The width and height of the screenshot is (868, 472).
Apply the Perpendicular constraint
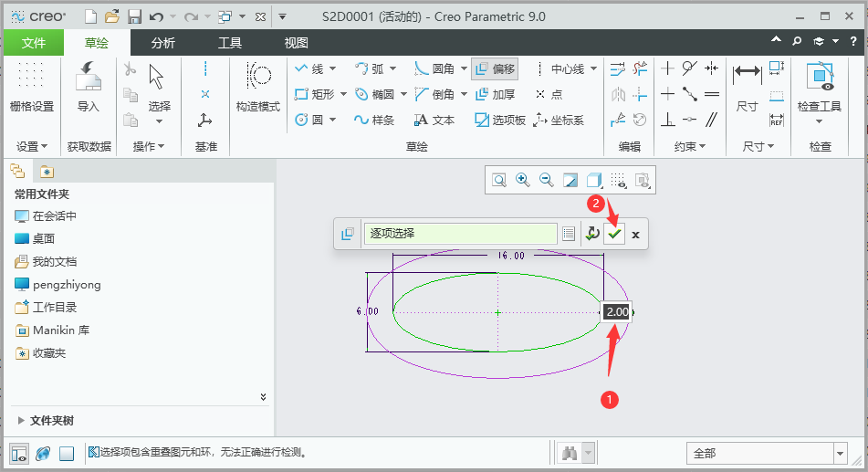click(x=667, y=120)
